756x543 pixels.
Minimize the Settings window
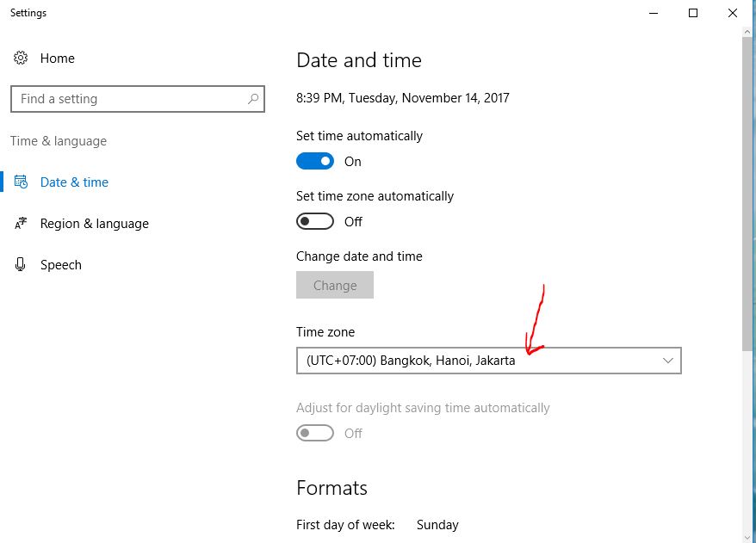click(653, 13)
